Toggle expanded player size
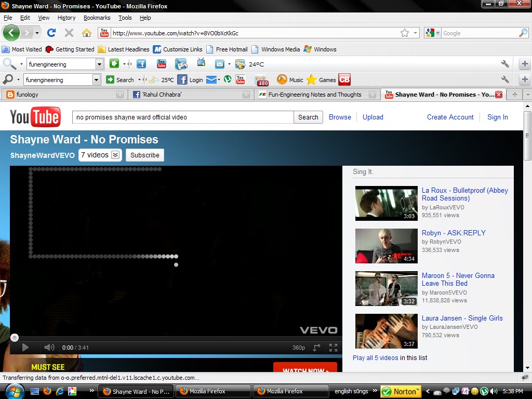Image resolution: width=532 pixels, height=399 pixels. coord(316,347)
